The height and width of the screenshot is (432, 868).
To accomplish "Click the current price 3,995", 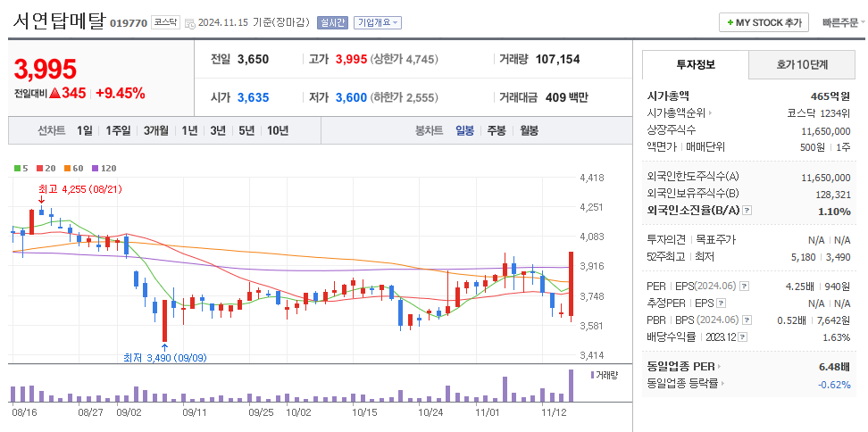I will 45,69.
